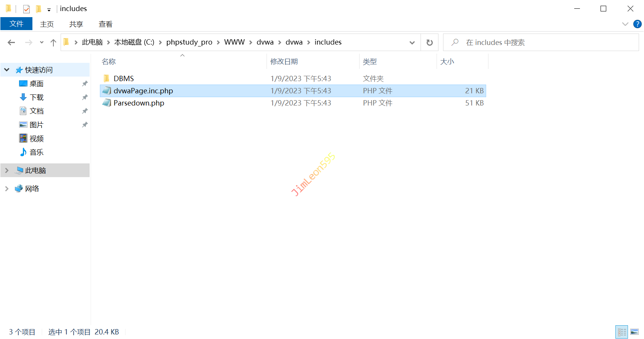Image resolution: width=644 pixels, height=339 pixels.
Task: Sort files by 修改日期 column
Action: tap(284, 61)
